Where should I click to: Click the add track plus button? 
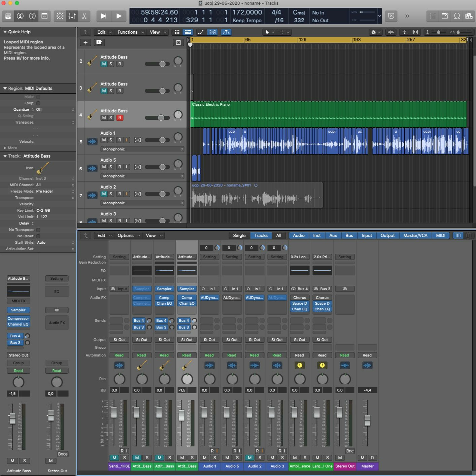(x=85, y=43)
